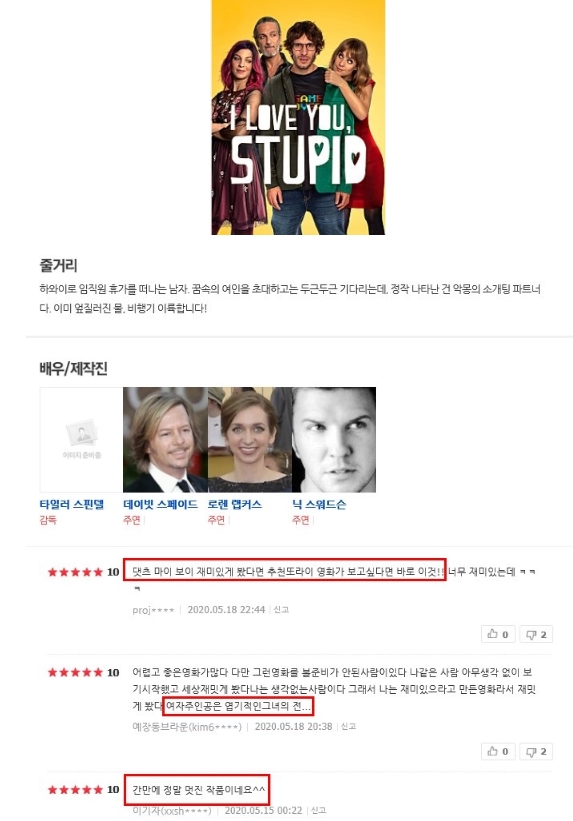Viewport: 573px width, 821px height.
Task: Click the review text 간만에 정말 멋진 작품이네요
Action: [199, 790]
